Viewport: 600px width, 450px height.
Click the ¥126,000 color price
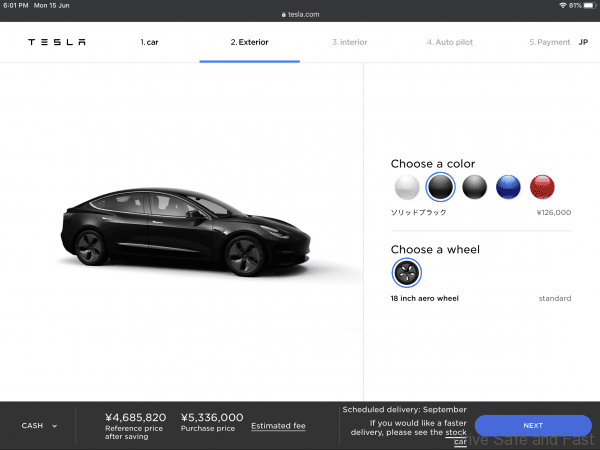tap(554, 212)
